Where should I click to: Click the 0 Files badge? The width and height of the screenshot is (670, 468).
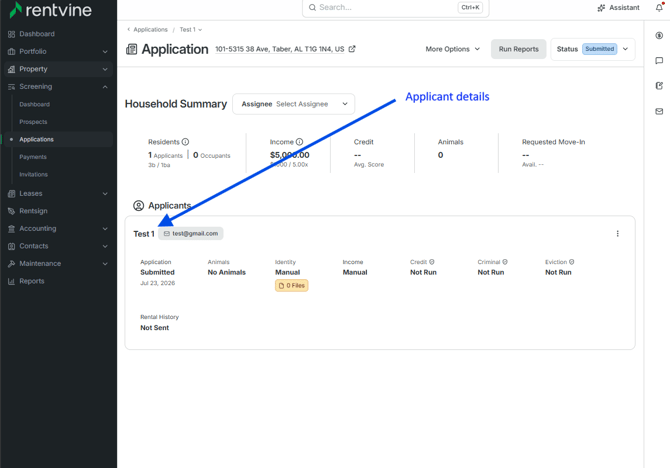click(291, 286)
